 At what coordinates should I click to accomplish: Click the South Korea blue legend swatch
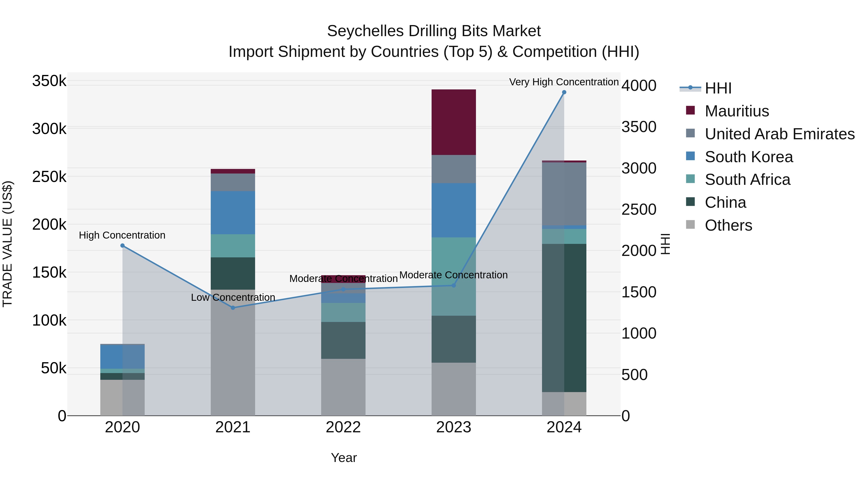pos(690,156)
